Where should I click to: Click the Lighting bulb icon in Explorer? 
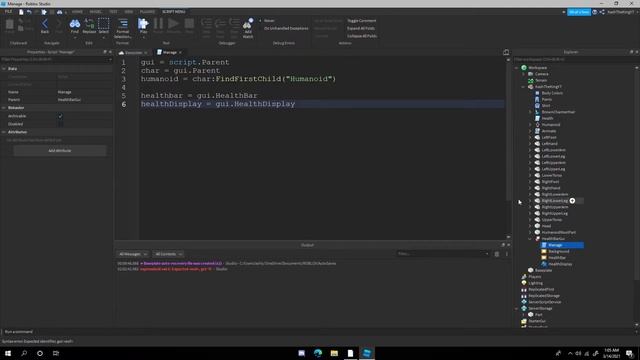click(x=524, y=283)
